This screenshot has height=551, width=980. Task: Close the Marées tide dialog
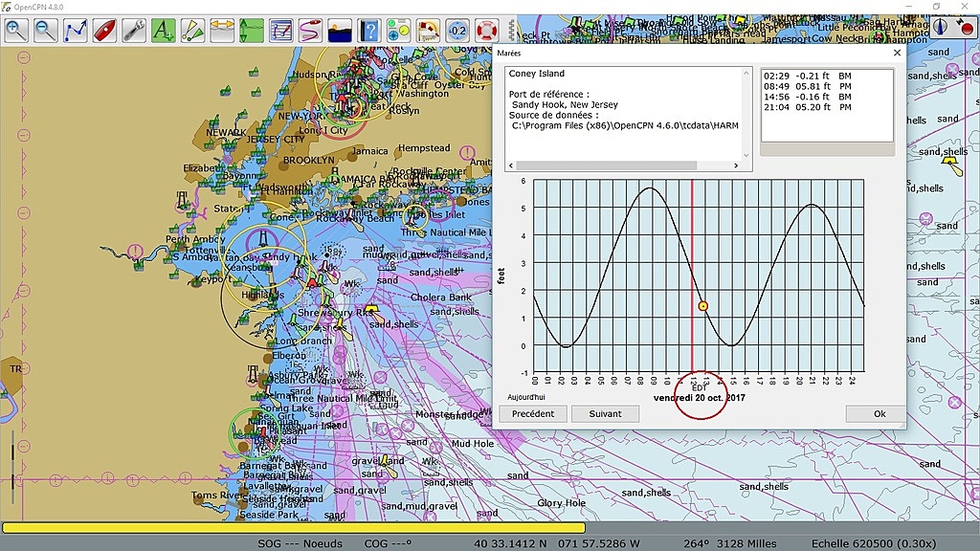point(897,54)
